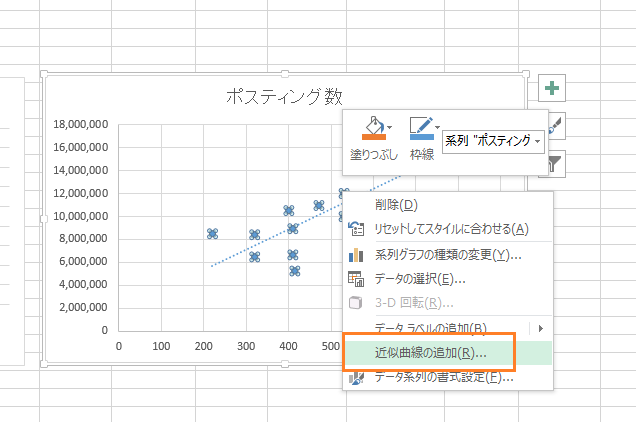Select the leftmost scatter data point
636x422 pixels.
pos(212,233)
